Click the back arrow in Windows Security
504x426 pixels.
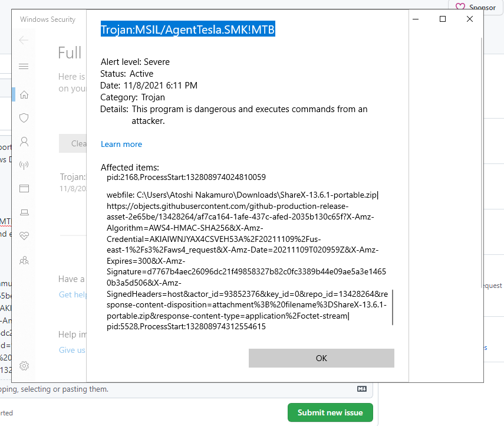pyautogui.click(x=24, y=40)
